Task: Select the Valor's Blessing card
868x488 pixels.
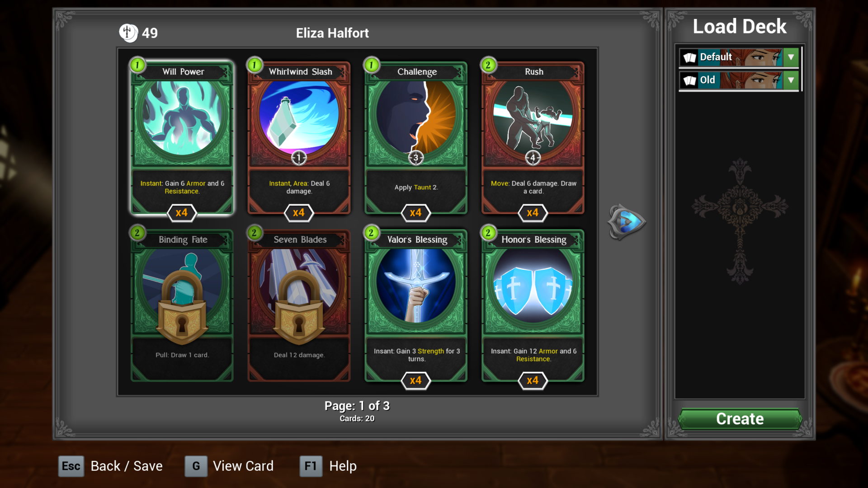Action: click(x=416, y=305)
